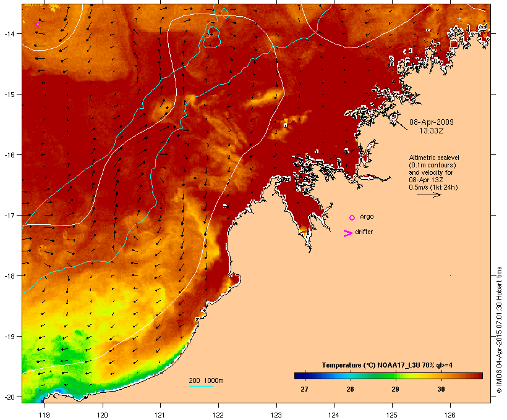Click the latitude axis label '-19'
Image resolution: width=507 pixels, height=420 pixels.
[9, 337]
